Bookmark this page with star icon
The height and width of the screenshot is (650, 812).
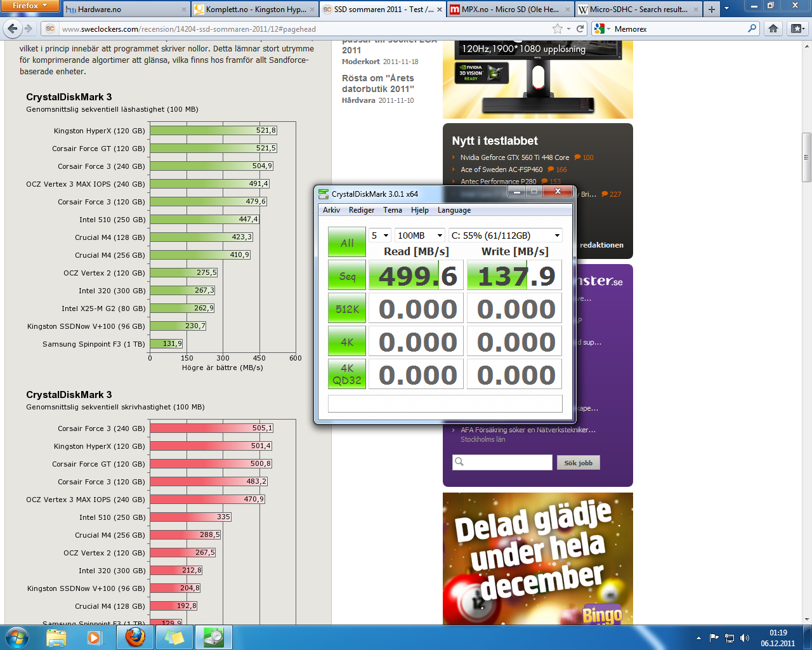[x=558, y=29]
